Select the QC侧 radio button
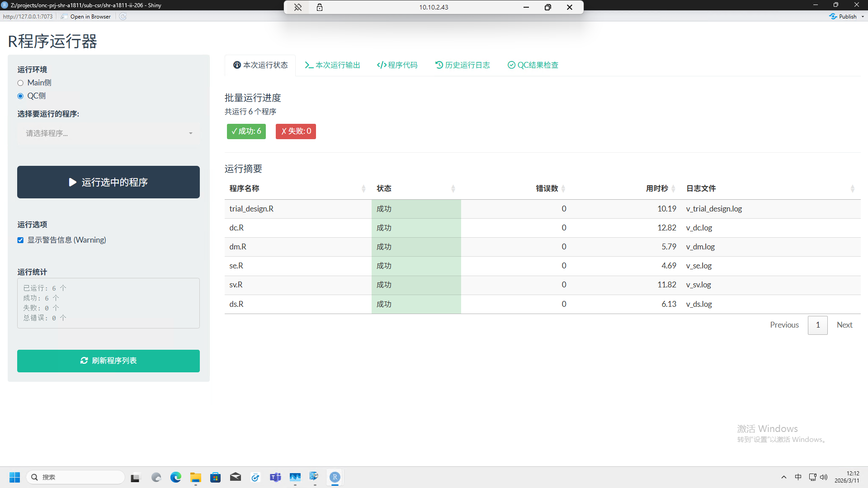Image resolution: width=868 pixels, height=488 pixels. coord(20,96)
